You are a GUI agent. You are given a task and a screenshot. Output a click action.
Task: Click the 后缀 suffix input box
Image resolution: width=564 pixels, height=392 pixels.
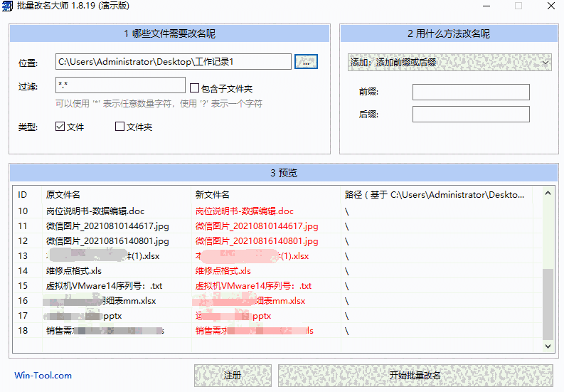[471, 114]
